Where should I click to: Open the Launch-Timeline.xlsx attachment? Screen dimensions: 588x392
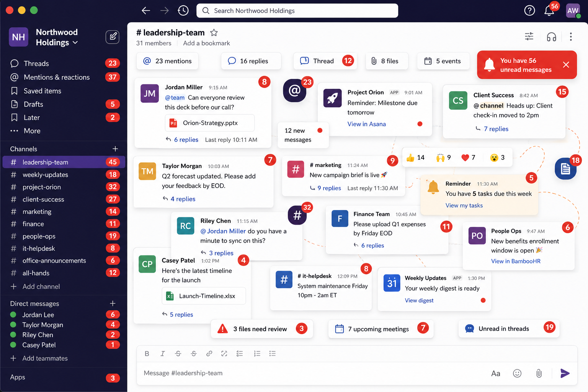(x=204, y=296)
